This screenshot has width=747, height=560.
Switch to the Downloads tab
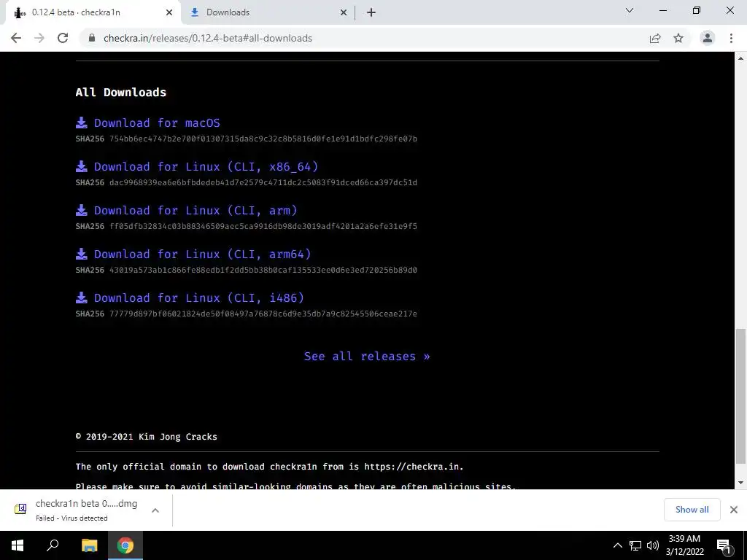[268, 12]
